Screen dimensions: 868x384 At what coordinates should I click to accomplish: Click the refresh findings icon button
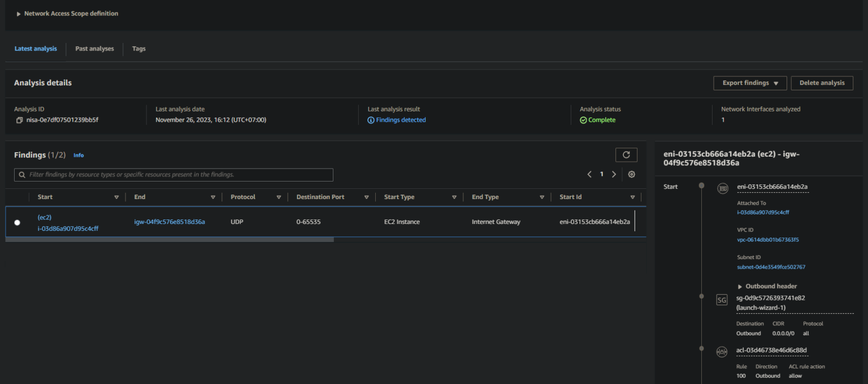pyautogui.click(x=626, y=155)
